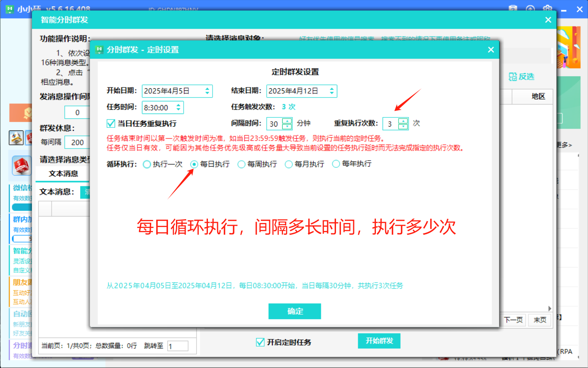The height and width of the screenshot is (368, 588).
Task: Click the 跳转至 page number field
Action: click(178, 346)
